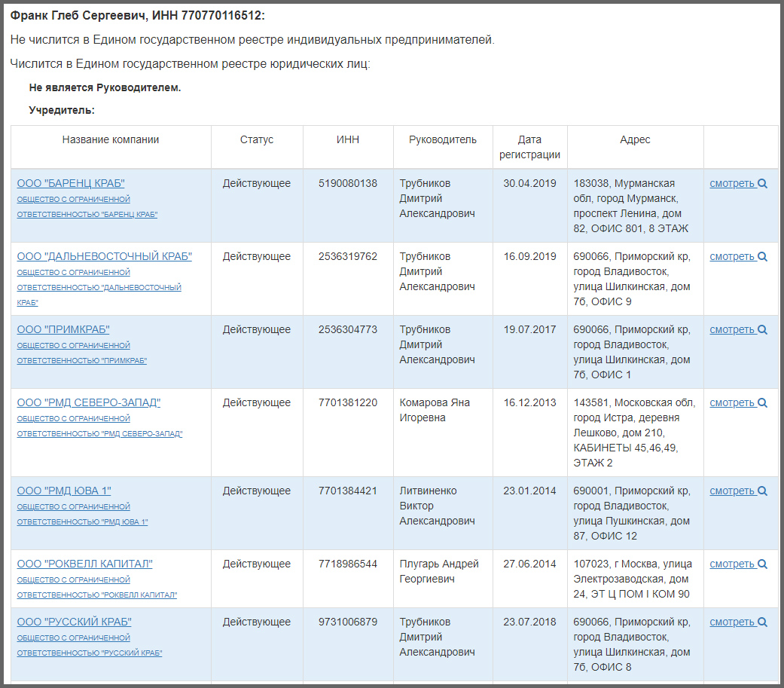Viewport: 784px width, 688px height.
Task: Select INN value 7701381220
Action: pyautogui.click(x=348, y=402)
